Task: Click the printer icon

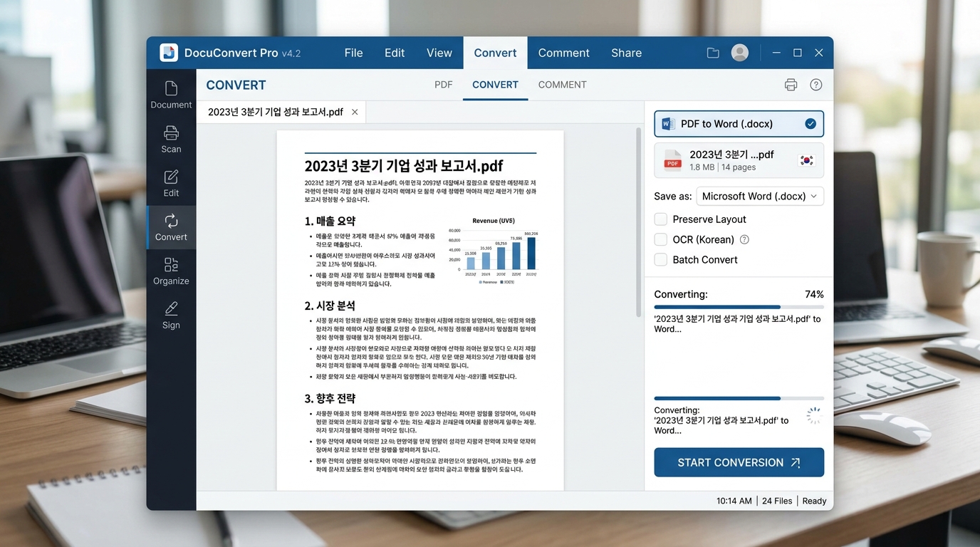Action: (x=791, y=85)
